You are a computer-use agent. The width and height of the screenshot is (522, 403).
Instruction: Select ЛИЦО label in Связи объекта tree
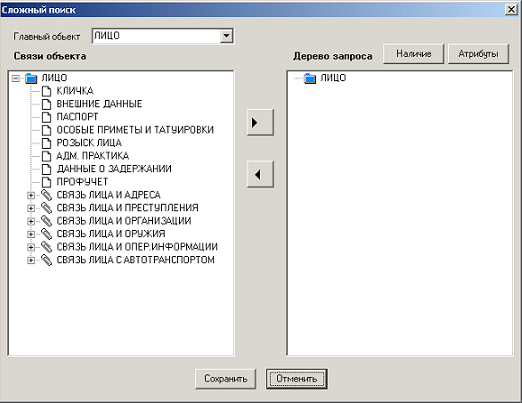(54, 78)
